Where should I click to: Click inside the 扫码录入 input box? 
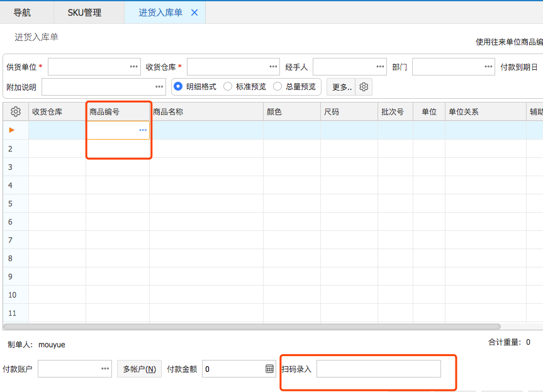pyautogui.click(x=378, y=369)
